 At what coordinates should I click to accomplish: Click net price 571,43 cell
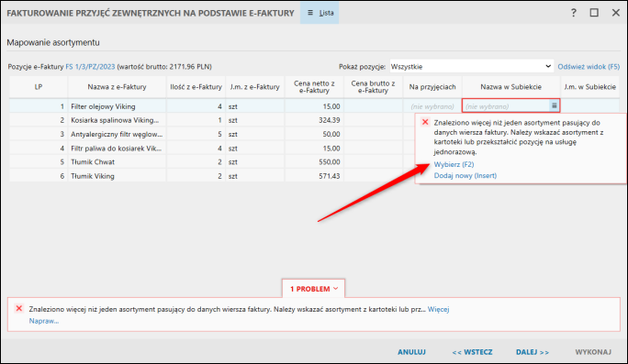[314, 176]
